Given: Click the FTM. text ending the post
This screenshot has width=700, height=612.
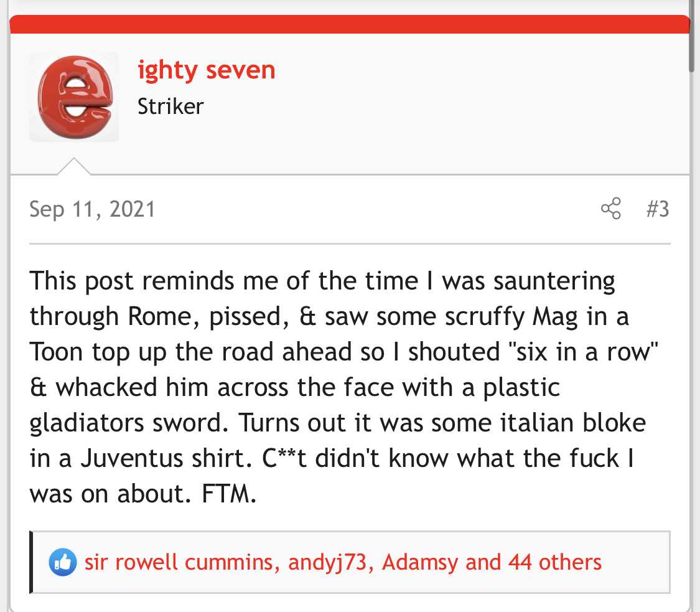Looking at the screenshot, I should [x=229, y=494].
